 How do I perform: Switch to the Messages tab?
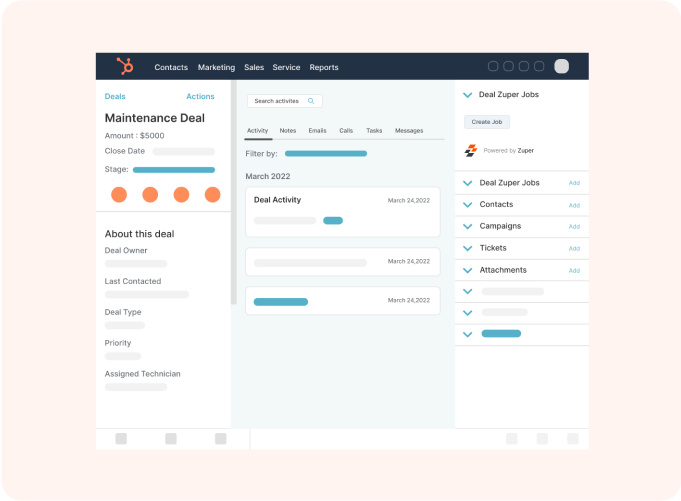409,131
